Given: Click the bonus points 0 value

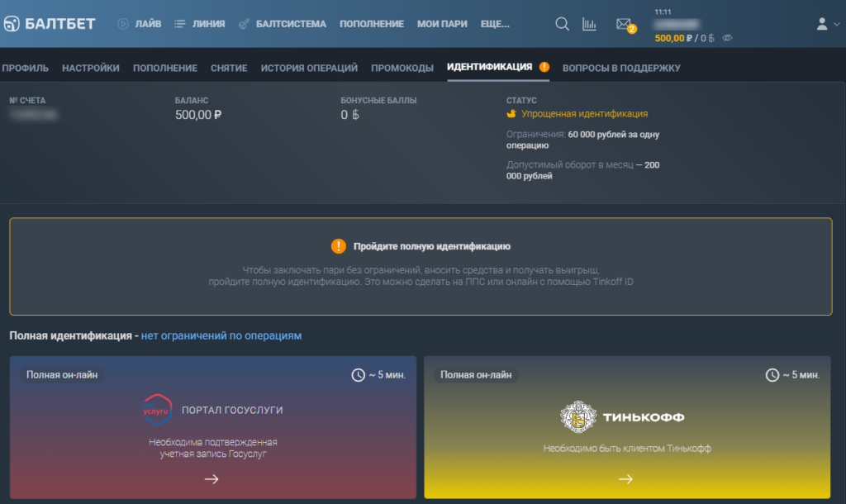Looking at the screenshot, I should coord(349,114).
